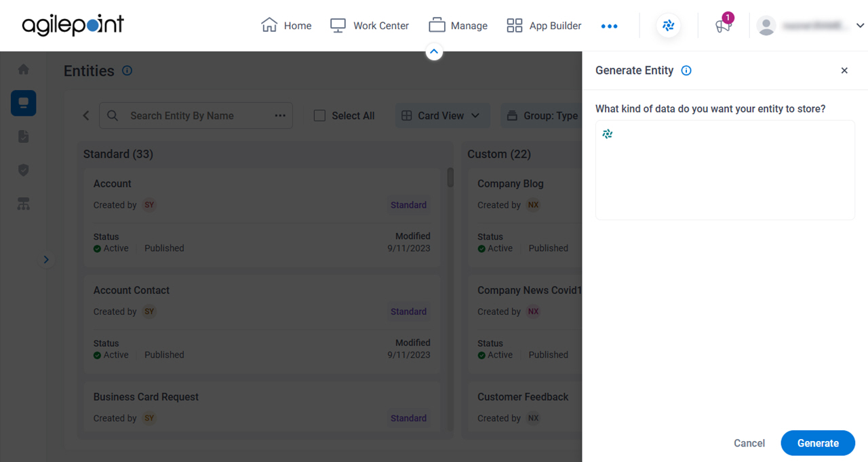
Task: Select the Entities icon in the left sidebar
Action: click(24, 103)
